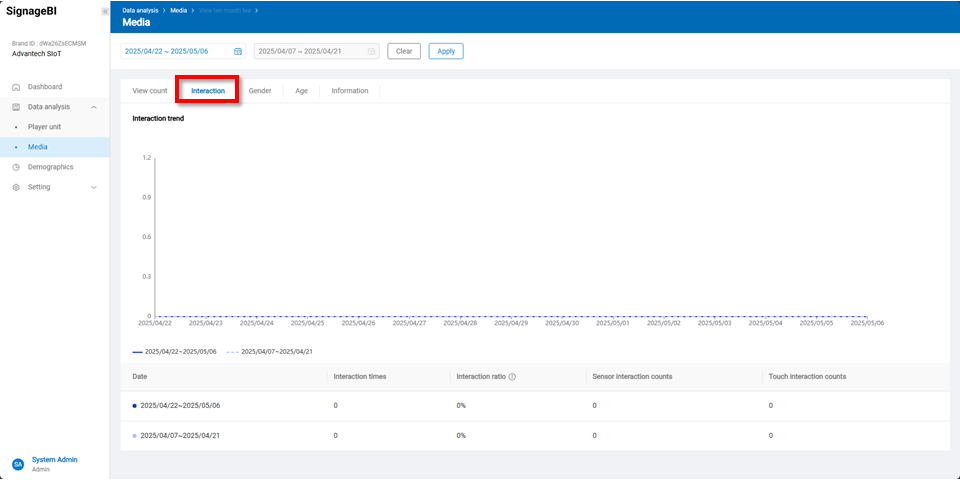Switch to the Gender tab
This screenshot has width=960, height=480.
[x=260, y=91]
